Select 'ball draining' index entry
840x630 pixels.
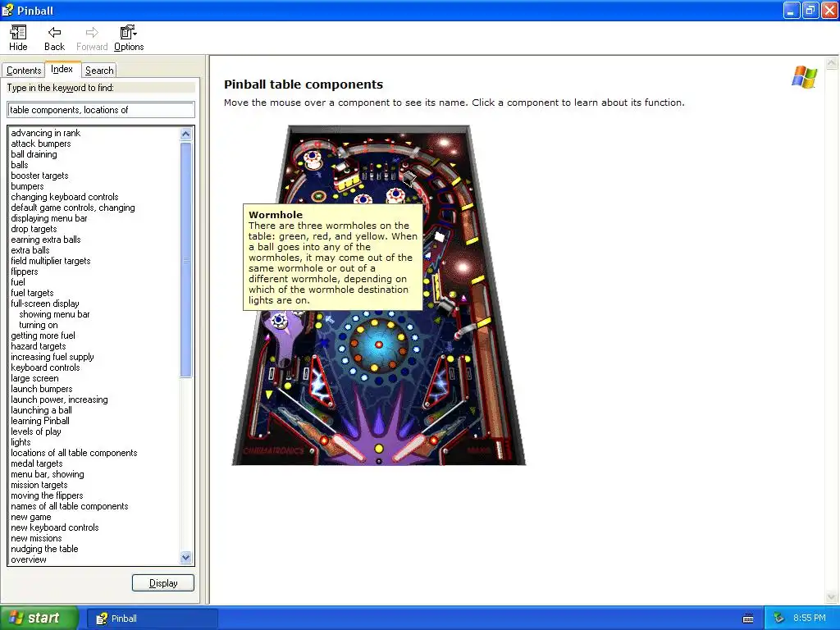[x=34, y=154]
